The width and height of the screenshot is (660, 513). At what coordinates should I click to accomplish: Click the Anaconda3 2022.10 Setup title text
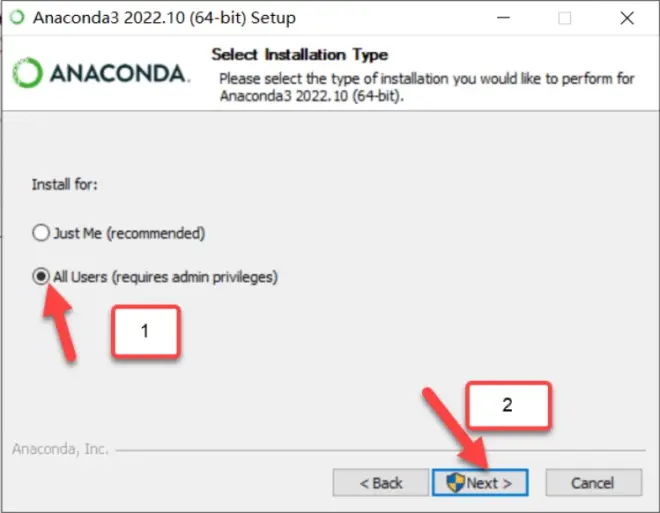164,18
